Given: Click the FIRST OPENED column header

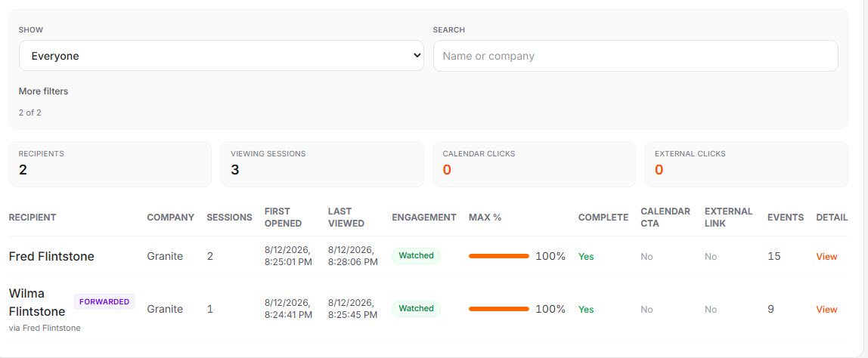Looking at the screenshot, I should 283,218.
